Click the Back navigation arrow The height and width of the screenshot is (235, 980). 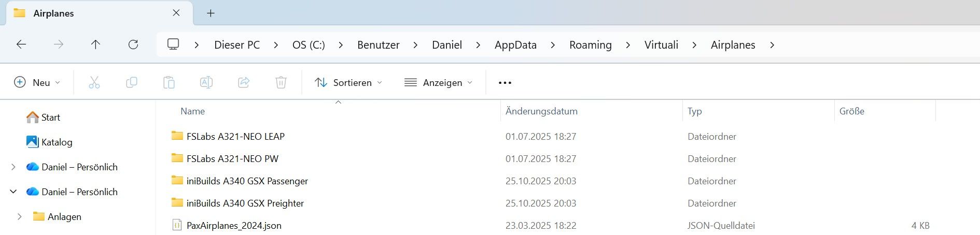coord(21,45)
